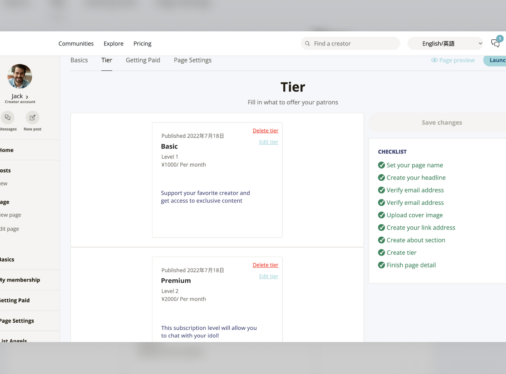Click the ¥2000/ Per month price
This screenshot has height=374, width=506.
(x=184, y=299)
